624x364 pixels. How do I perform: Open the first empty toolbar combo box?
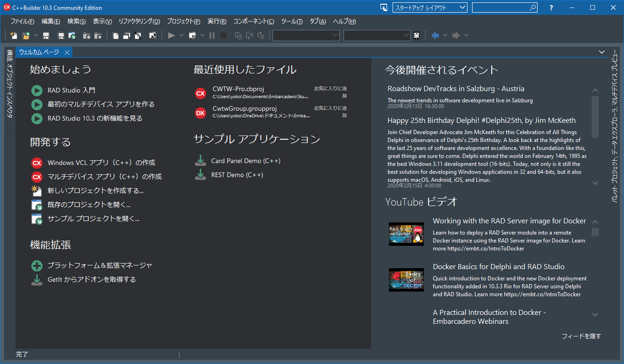[306, 36]
